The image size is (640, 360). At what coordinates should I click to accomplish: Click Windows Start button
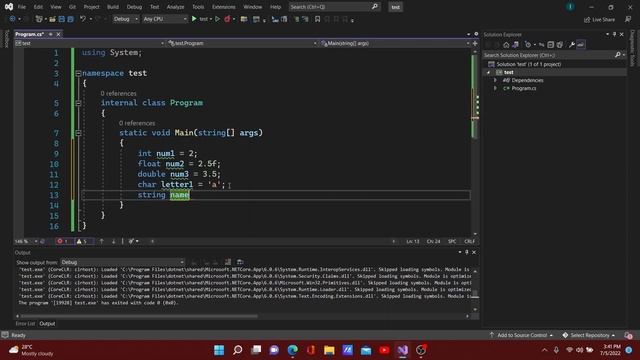click(219, 350)
